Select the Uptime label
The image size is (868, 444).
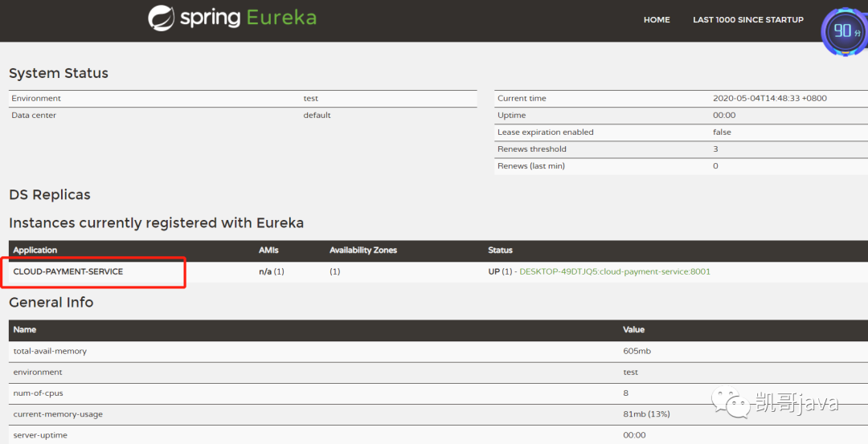click(511, 115)
